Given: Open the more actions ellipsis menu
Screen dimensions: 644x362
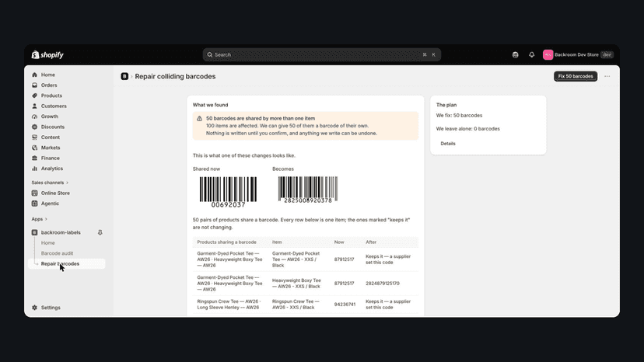Looking at the screenshot, I should (x=607, y=76).
